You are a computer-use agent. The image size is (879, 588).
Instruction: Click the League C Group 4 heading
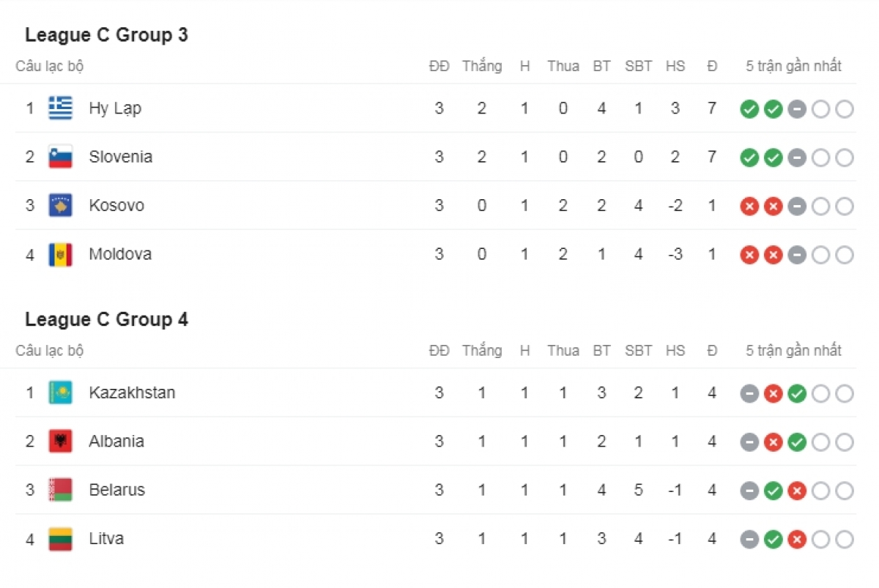pos(106,320)
